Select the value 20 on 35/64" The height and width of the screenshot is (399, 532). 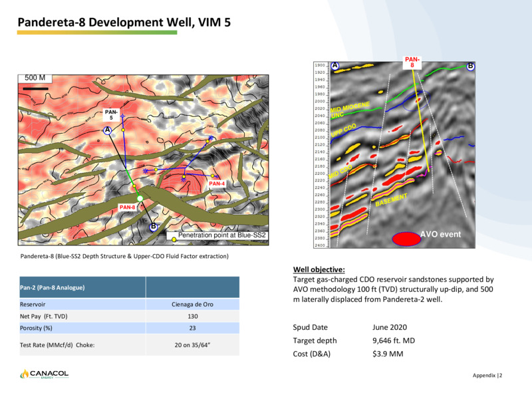point(192,345)
